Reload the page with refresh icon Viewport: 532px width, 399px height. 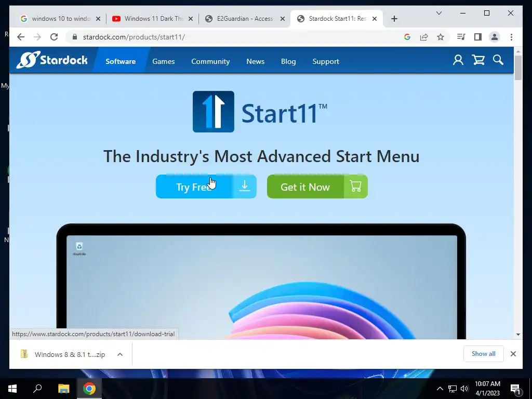(54, 37)
